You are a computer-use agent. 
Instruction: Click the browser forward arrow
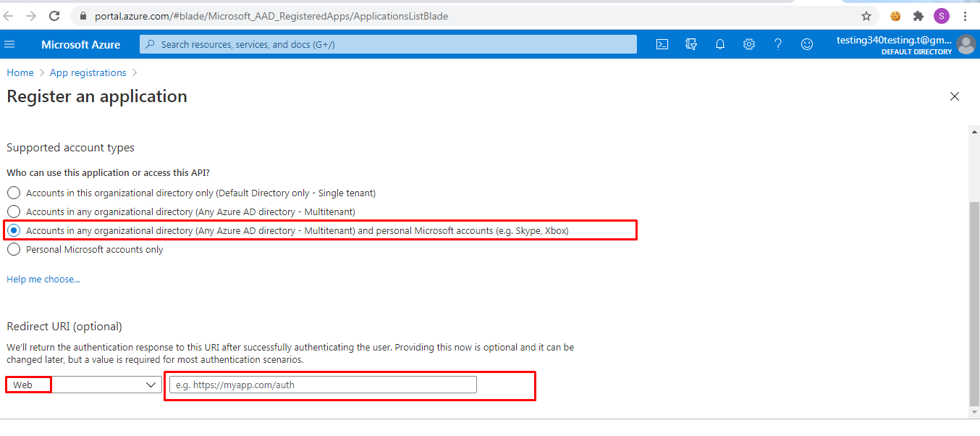31,16
